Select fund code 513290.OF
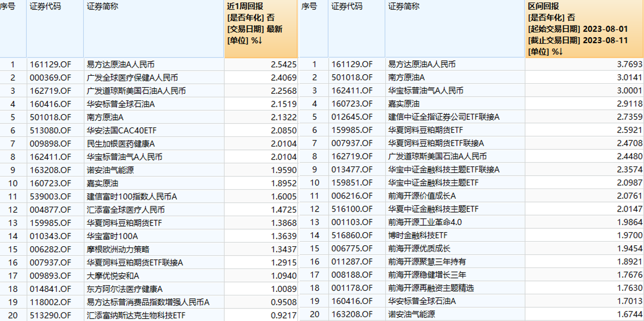This screenshot has width=644, height=321. click(51, 315)
